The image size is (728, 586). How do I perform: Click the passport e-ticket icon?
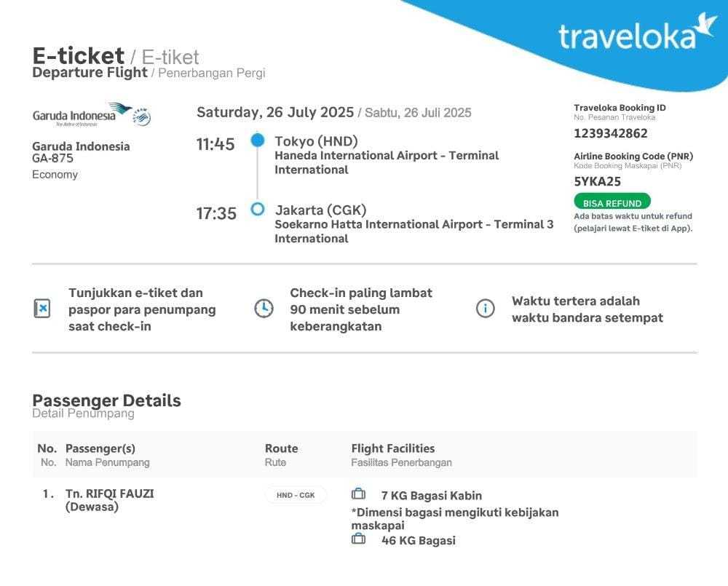[42, 309]
